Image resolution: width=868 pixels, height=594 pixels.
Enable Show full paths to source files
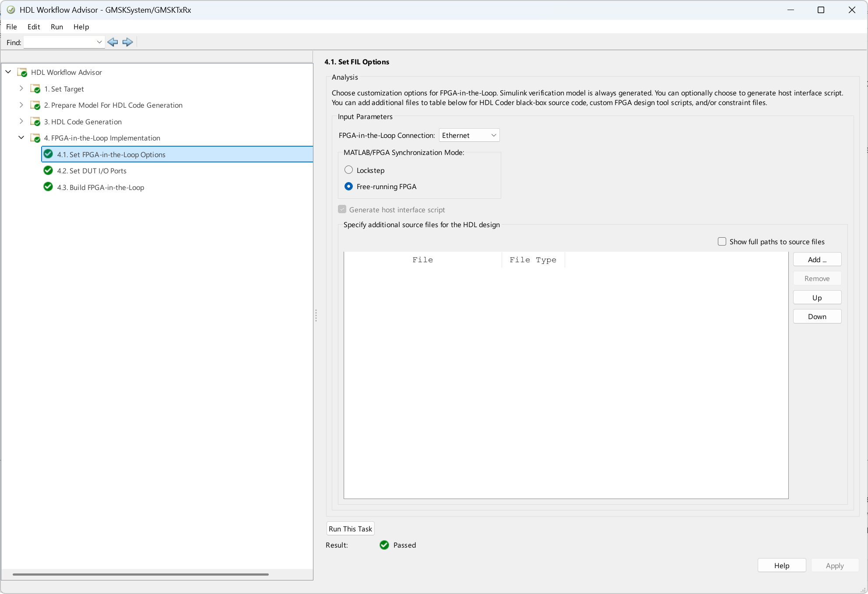pos(722,242)
